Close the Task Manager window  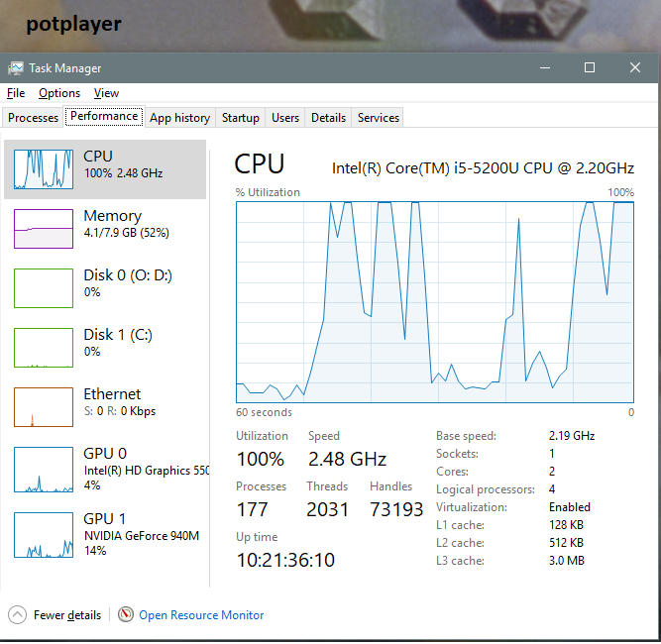(x=635, y=67)
